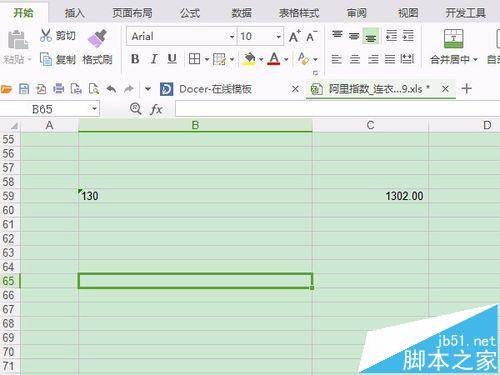Viewport: 500px width, 375px height.
Task: Click the print preview magnifier icon
Action: (94, 89)
